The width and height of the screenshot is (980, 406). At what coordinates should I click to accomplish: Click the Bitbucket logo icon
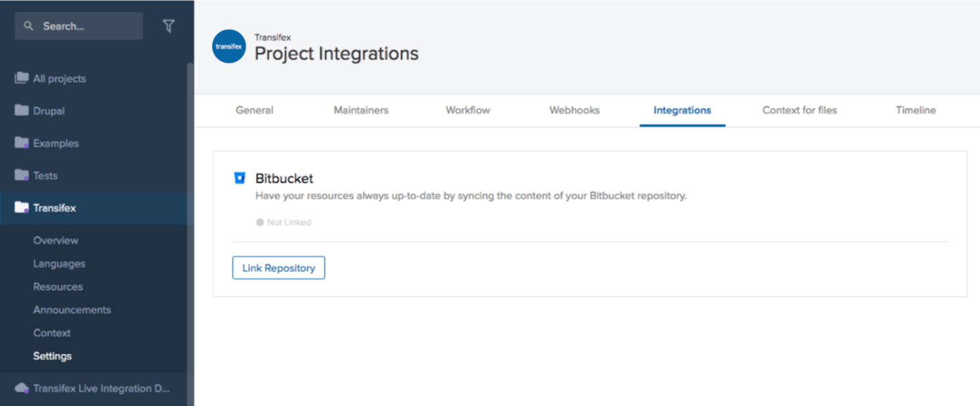pos(240,178)
